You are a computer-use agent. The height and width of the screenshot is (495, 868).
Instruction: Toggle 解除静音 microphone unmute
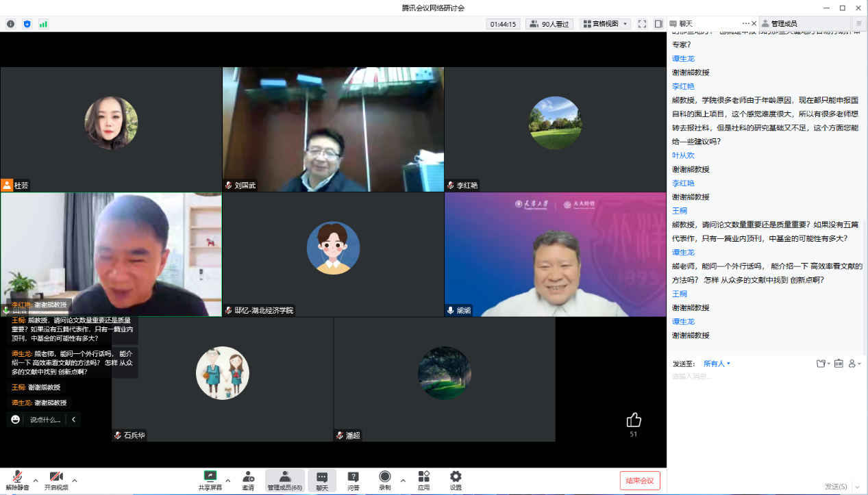17,480
